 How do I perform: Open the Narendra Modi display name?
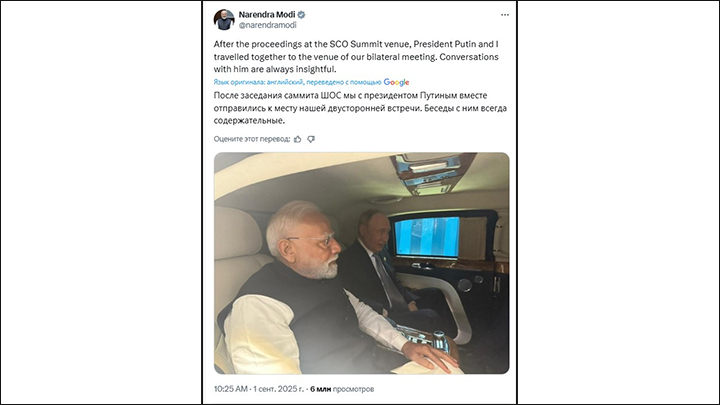[x=267, y=15]
